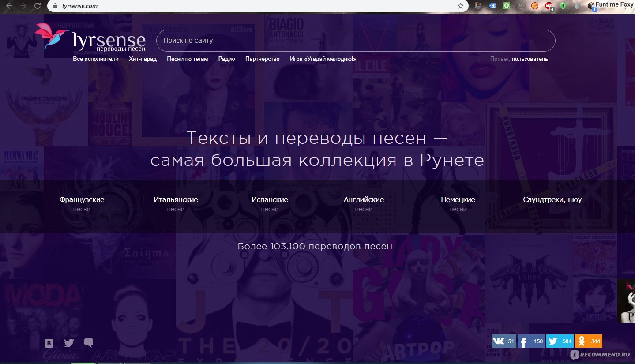This screenshot has height=364, width=635.
Task: Open the Хит-парад menu item
Action: 143,59
